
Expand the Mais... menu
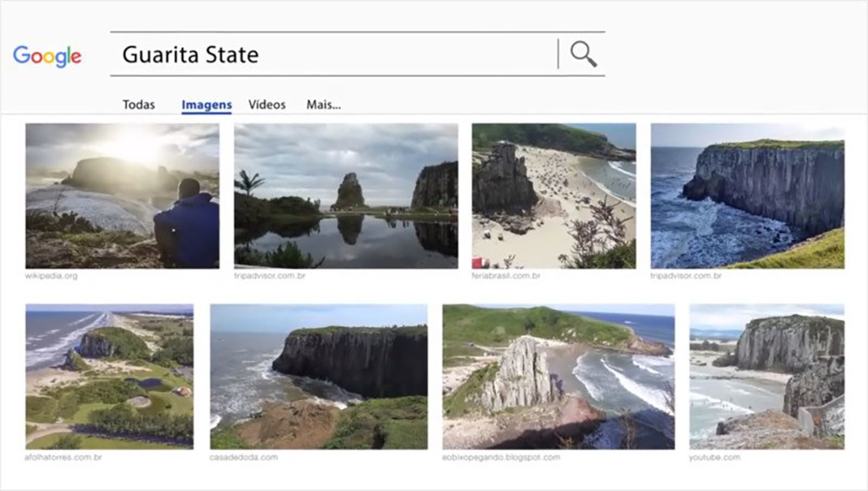pyautogui.click(x=323, y=105)
